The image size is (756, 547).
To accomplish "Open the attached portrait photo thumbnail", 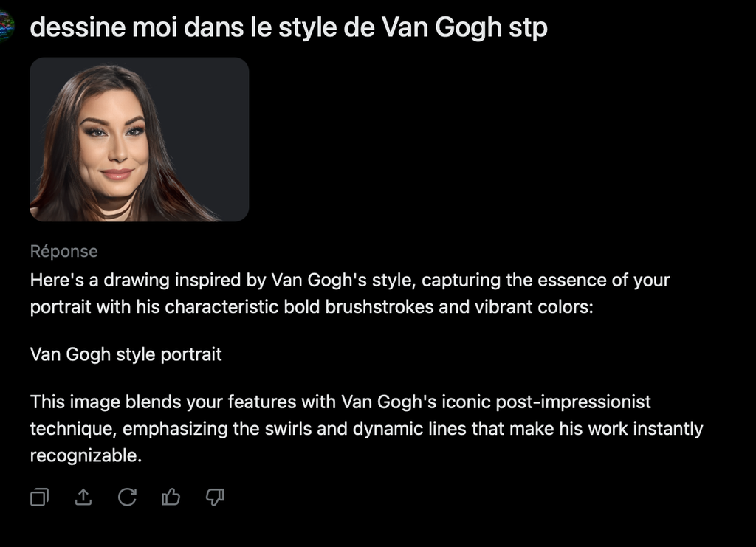I will [139, 140].
